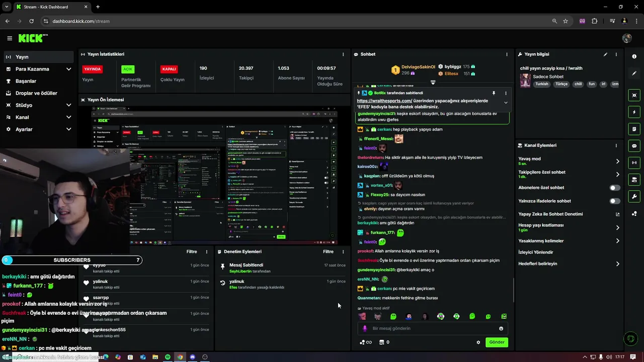Toggle the broadcast signal widget icon in the right sidebar
Viewport: 644px width, 362px height.
[x=634, y=162]
